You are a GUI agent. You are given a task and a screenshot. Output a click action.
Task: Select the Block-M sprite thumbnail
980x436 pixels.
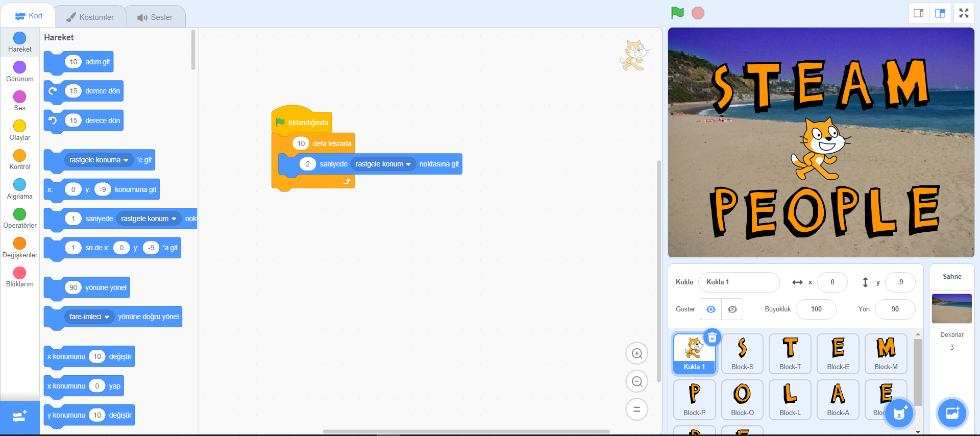tap(886, 354)
